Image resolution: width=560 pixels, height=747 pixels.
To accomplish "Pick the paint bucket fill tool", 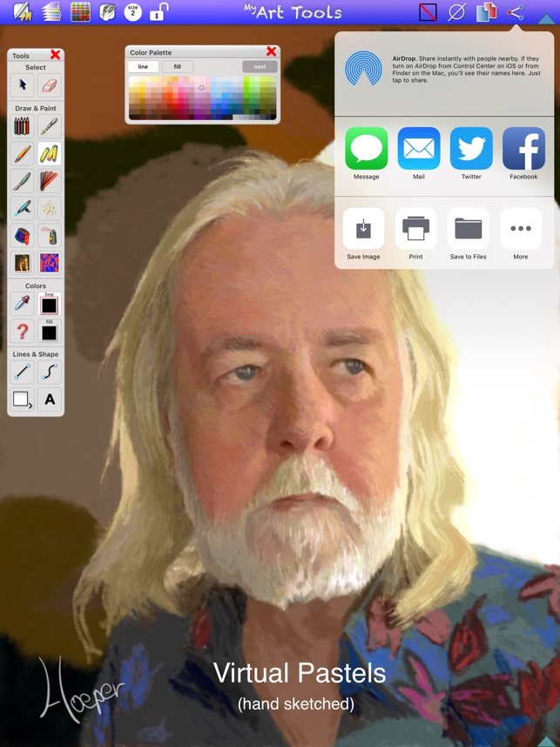I will pos(22,235).
